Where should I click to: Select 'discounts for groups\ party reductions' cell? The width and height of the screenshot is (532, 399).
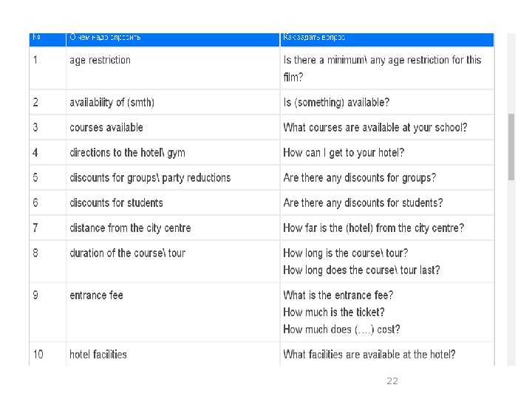pos(173,177)
